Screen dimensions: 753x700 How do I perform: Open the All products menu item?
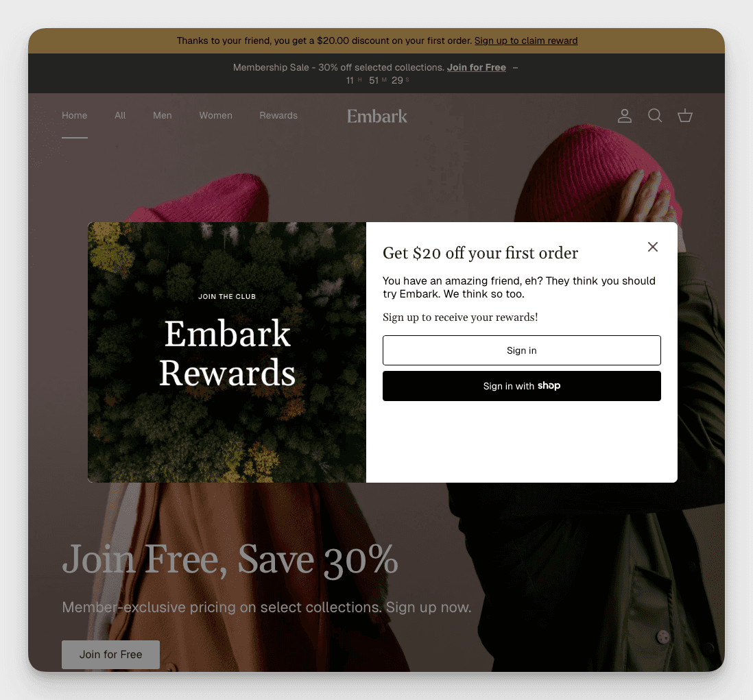pyautogui.click(x=120, y=115)
